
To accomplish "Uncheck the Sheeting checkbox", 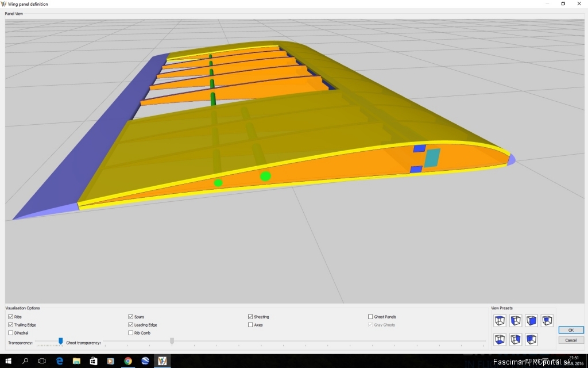I will [x=250, y=317].
